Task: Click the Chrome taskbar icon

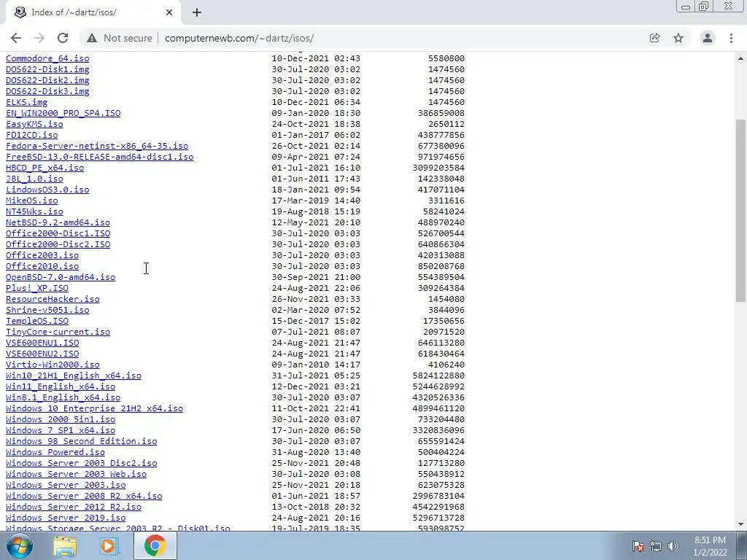Action: click(155, 545)
